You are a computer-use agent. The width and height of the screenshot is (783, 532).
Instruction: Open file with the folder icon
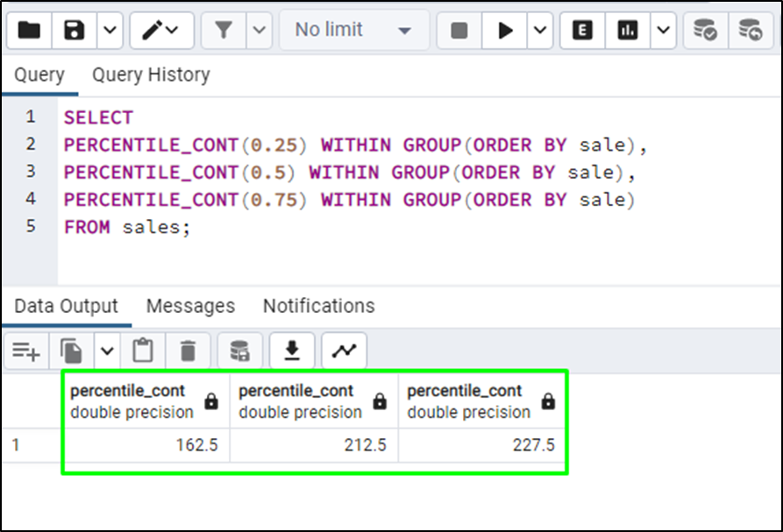click(29, 31)
